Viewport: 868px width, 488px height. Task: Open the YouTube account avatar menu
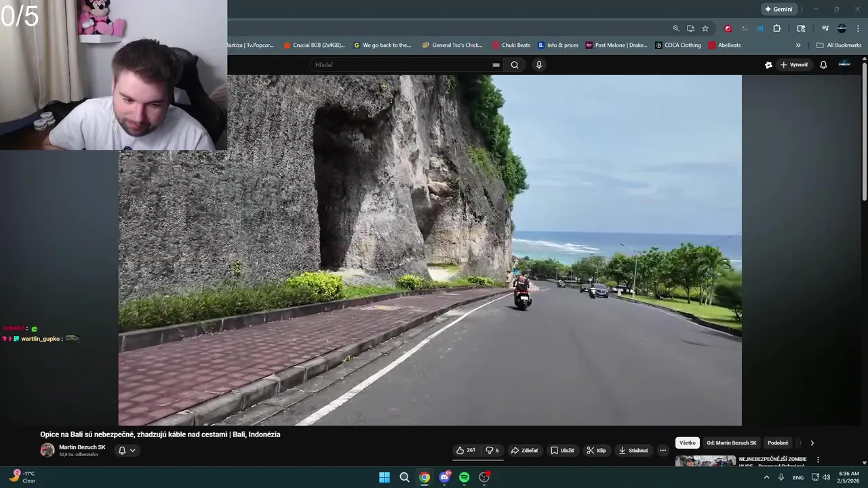(x=844, y=64)
